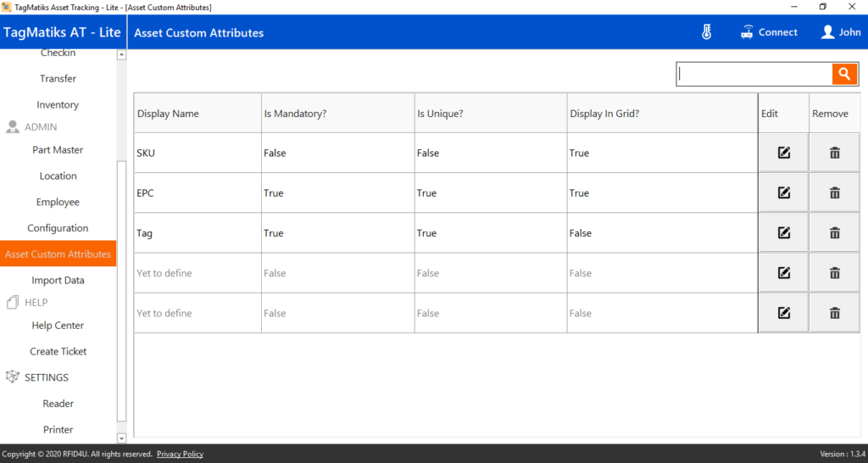Click the thermometer icon in header
The image size is (868, 463).
pyautogui.click(x=706, y=32)
